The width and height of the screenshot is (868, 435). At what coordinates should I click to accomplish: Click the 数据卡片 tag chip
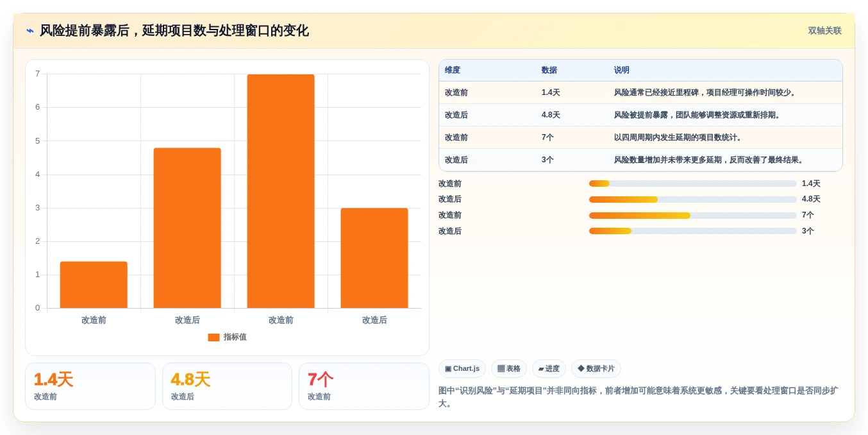coord(596,369)
